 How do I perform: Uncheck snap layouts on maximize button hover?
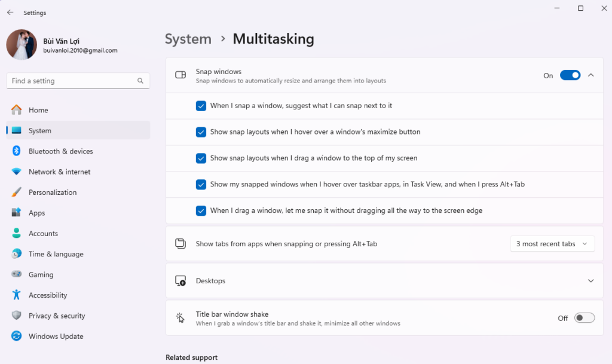[x=201, y=132]
